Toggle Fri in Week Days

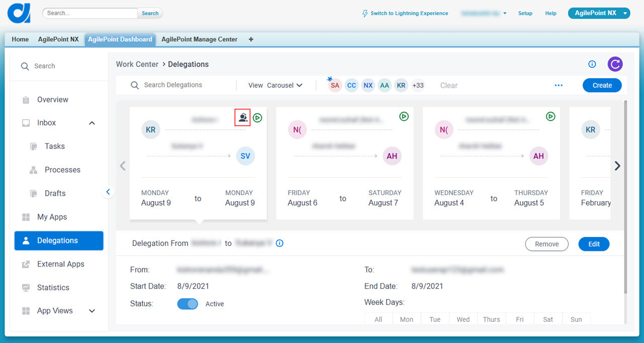pyautogui.click(x=520, y=319)
